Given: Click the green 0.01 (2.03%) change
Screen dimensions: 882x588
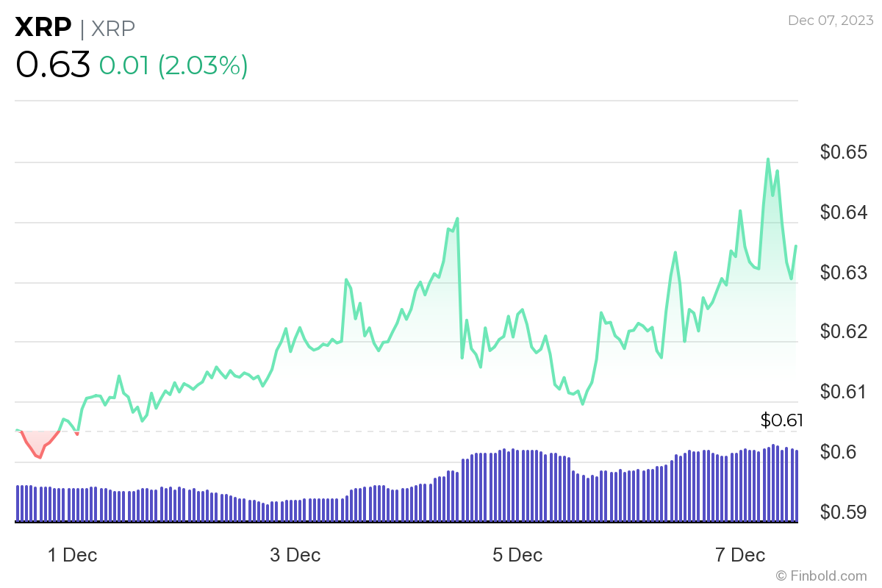Looking at the screenshot, I should (173, 65).
